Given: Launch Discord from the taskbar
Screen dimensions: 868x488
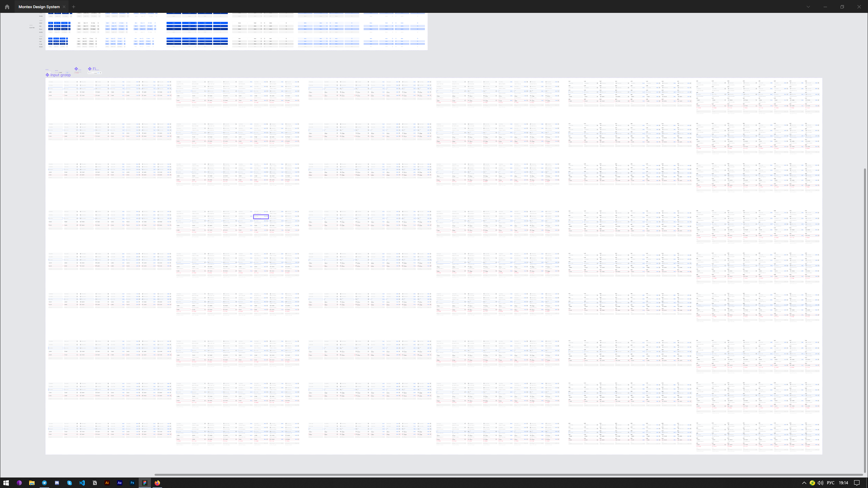Looking at the screenshot, I should (x=57, y=483).
